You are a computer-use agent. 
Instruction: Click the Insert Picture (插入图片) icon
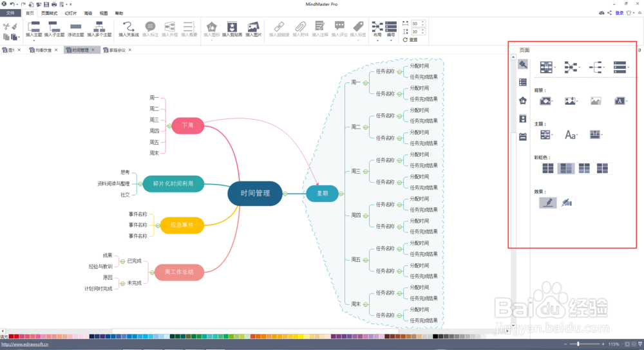[253, 26]
